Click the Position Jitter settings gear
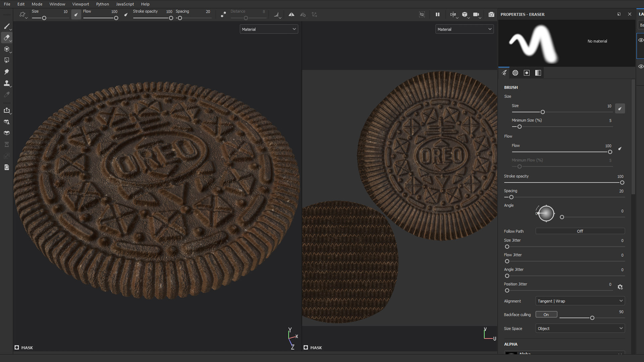Viewport: 644px width, 362px height. (x=620, y=287)
